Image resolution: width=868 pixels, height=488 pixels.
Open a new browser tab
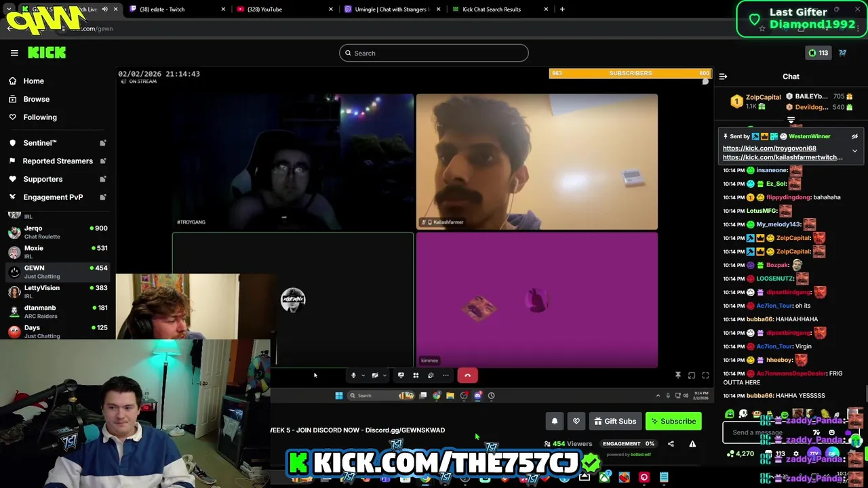tap(562, 9)
